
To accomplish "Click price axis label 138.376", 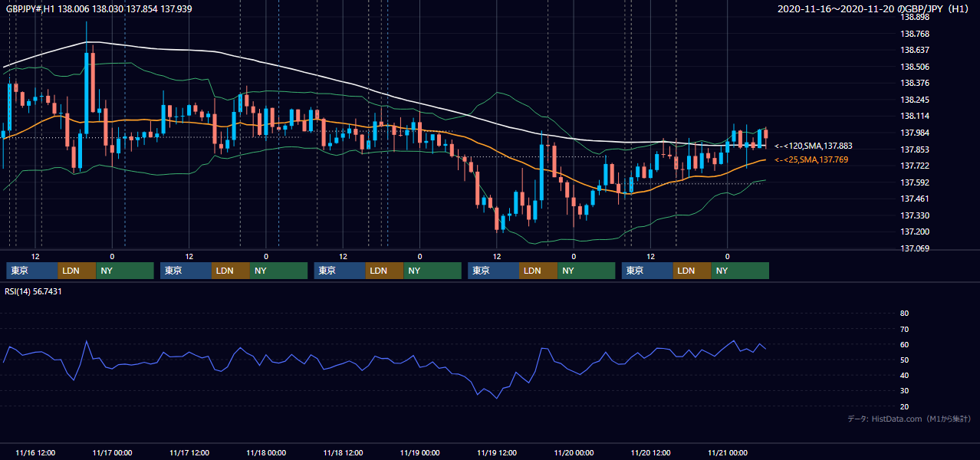I will tap(914, 84).
